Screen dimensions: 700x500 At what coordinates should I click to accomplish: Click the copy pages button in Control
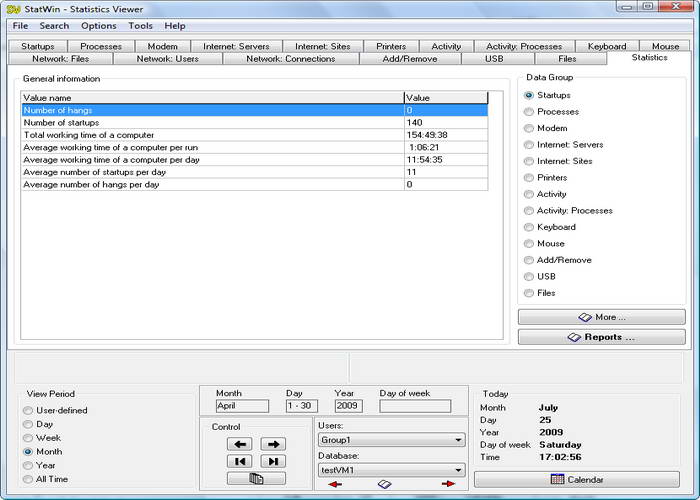click(x=256, y=479)
